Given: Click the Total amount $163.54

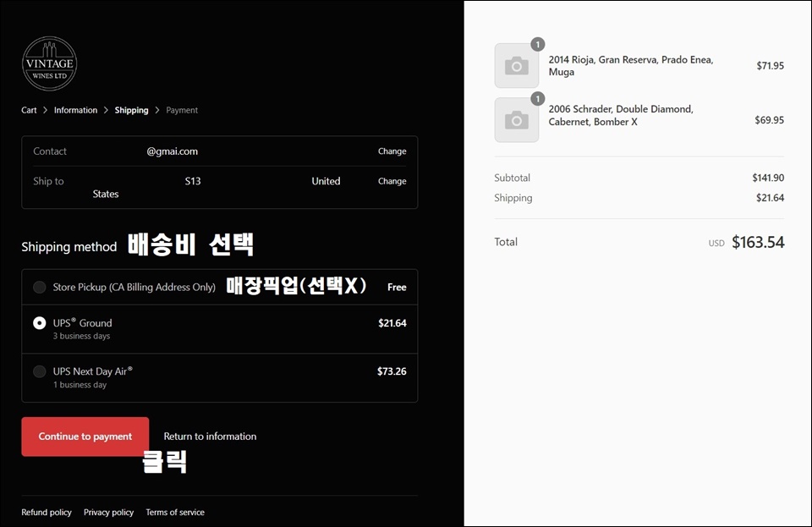Looking at the screenshot, I should (x=758, y=242).
